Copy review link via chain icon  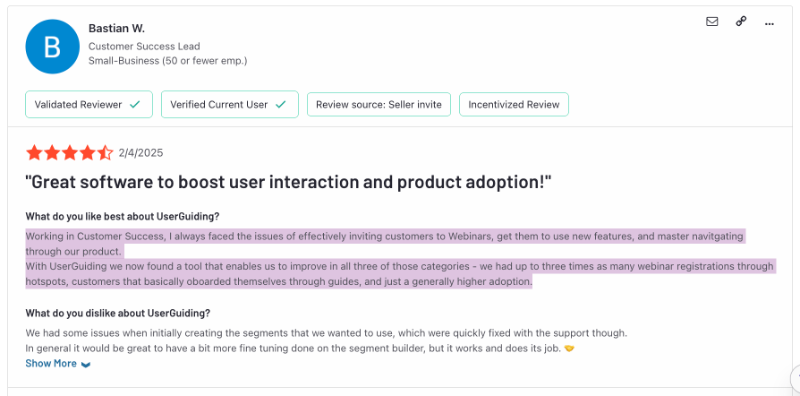(741, 21)
